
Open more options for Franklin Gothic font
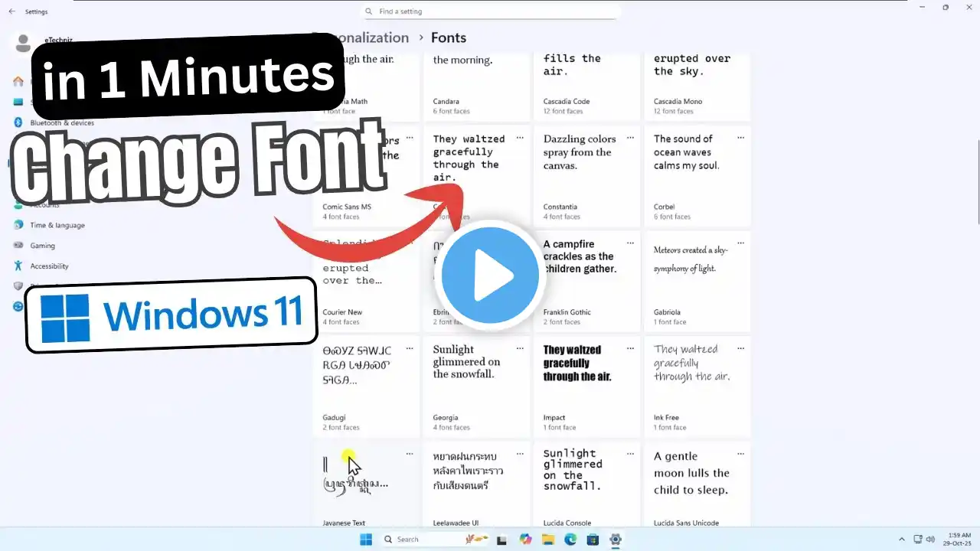pyautogui.click(x=630, y=243)
